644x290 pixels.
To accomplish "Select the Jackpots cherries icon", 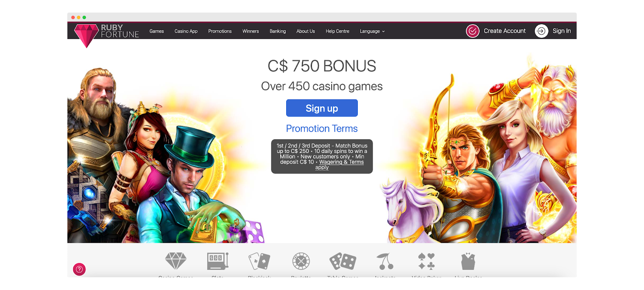I will click(385, 261).
